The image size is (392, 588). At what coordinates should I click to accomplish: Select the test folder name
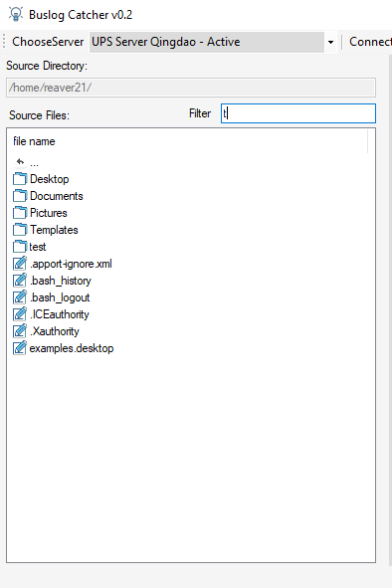click(38, 247)
